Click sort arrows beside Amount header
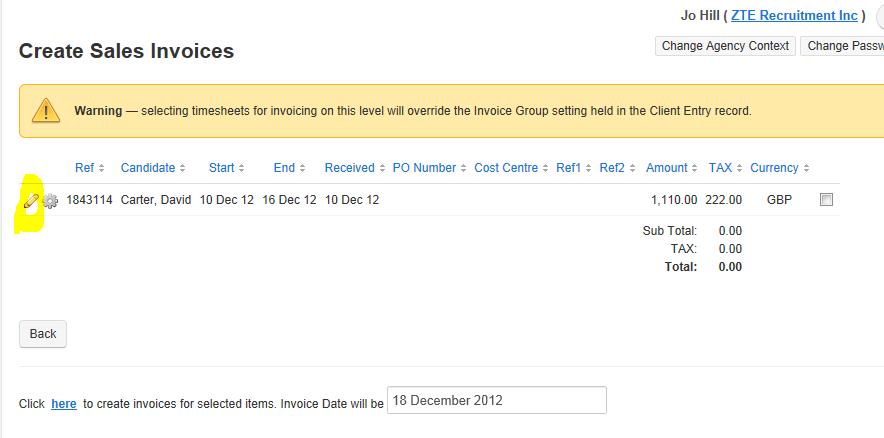 696,168
